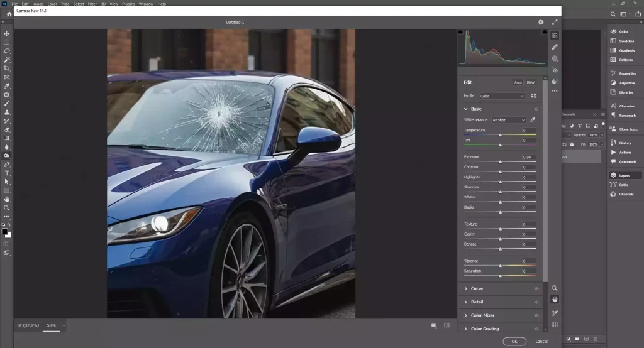Select the Crop tool
This screenshot has height=348, width=644.
tap(6, 68)
